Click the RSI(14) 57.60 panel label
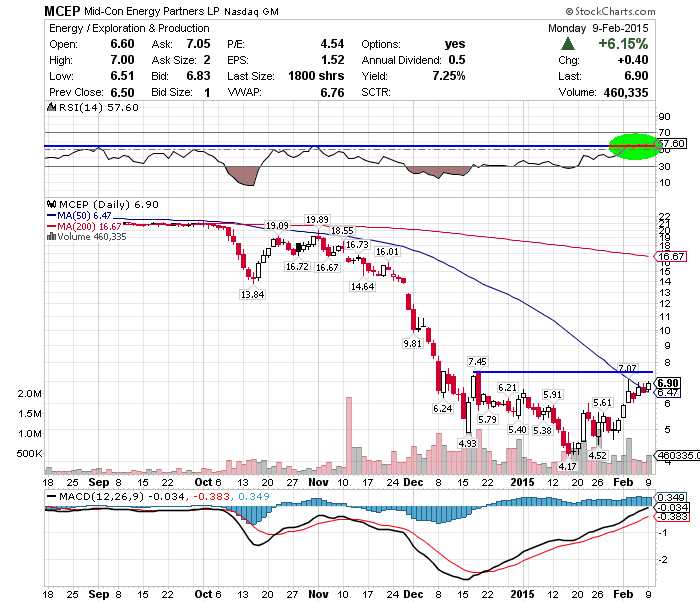 [99, 107]
